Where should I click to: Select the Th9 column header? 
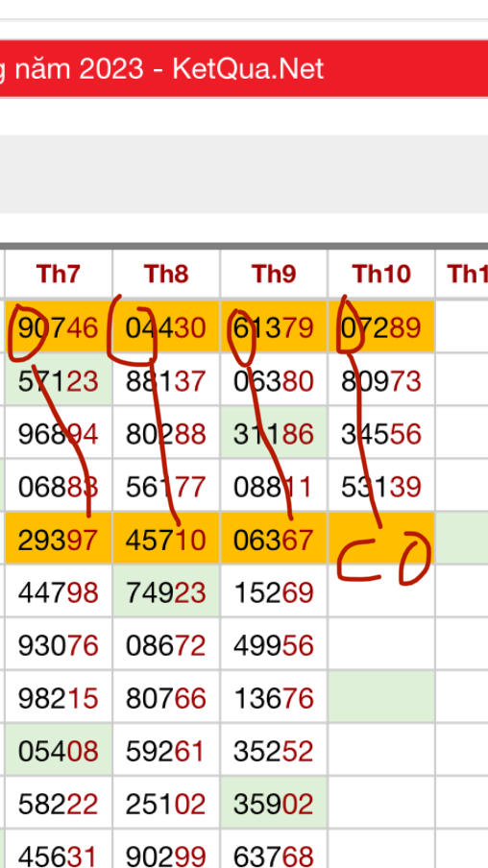coord(274,274)
